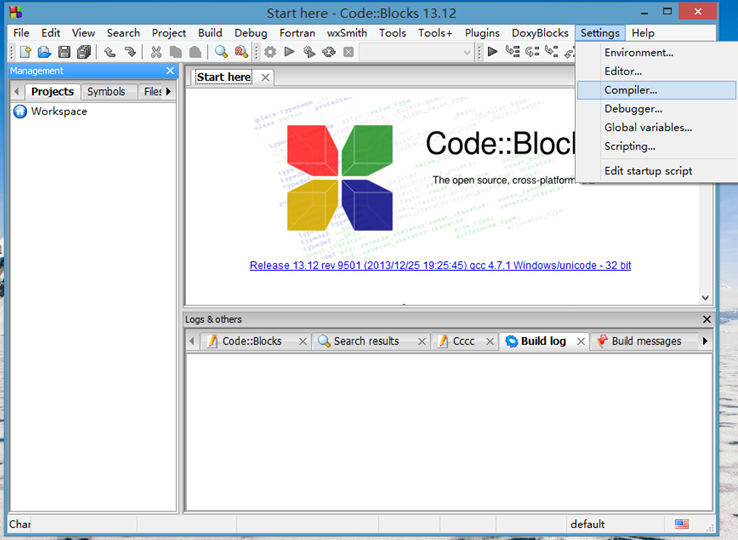Open the Debug menu
The image size is (738, 540).
(x=251, y=33)
